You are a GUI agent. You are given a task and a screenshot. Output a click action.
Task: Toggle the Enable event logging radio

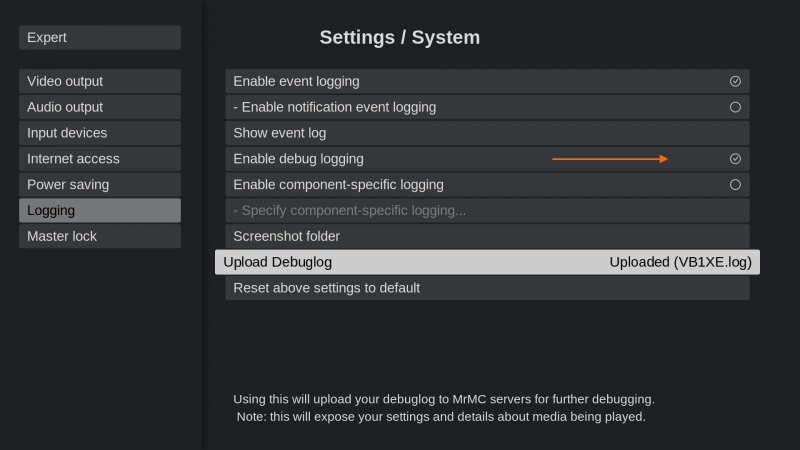click(x=735, y=81)
